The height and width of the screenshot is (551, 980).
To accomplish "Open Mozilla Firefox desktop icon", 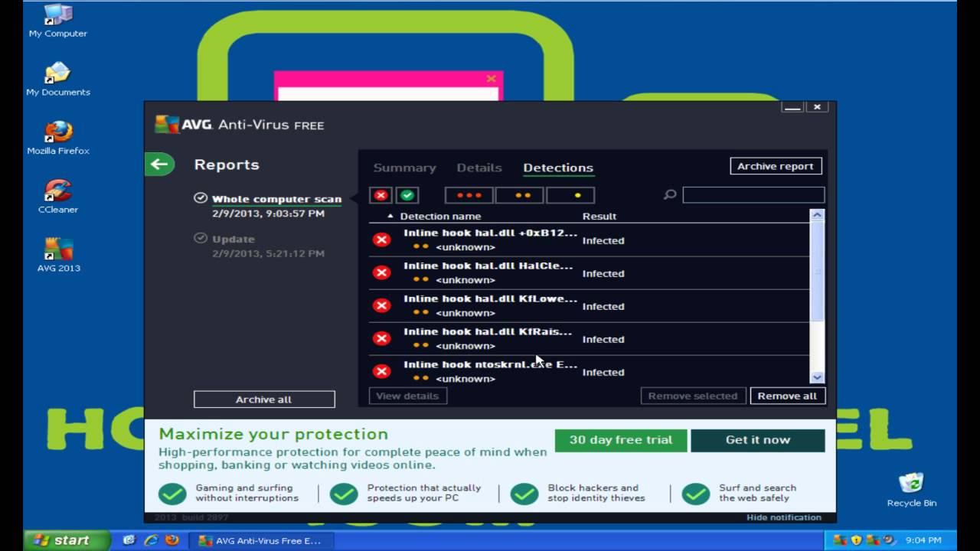I will pyautogui.click(x=58, y=138).
